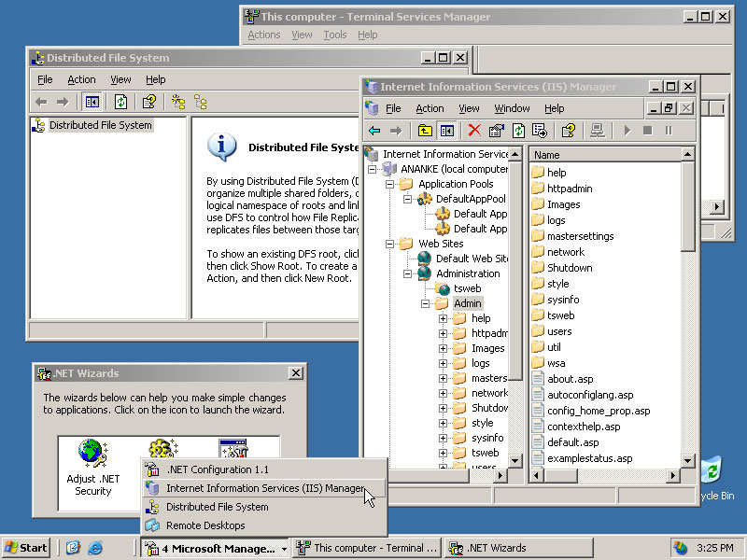Screen dimensions: 747x560
Task: Collapse the Web Sites node
Action: click(389, 244)
